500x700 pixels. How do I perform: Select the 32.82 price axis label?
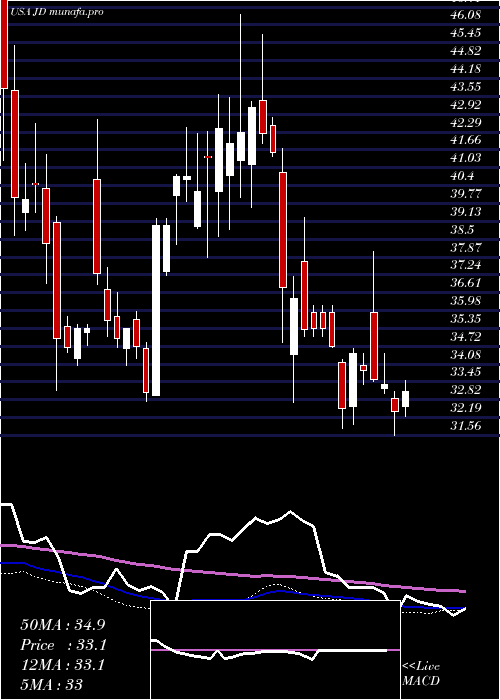(x=466, y=390)
